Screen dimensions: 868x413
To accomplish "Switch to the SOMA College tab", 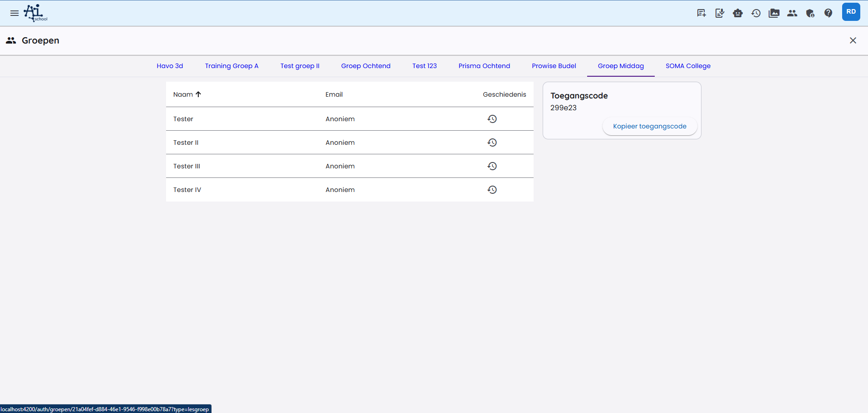I will pos(687,66).
